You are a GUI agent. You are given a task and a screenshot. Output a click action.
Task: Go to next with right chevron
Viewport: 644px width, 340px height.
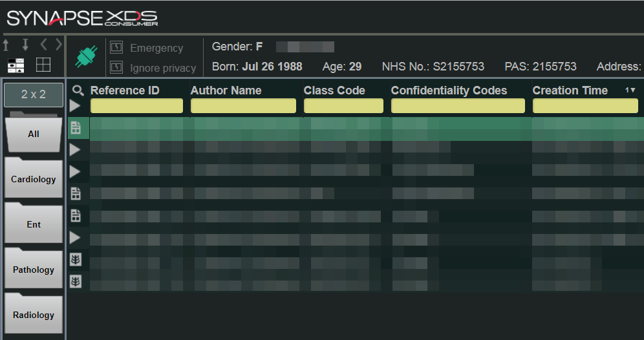coord(59,45)
